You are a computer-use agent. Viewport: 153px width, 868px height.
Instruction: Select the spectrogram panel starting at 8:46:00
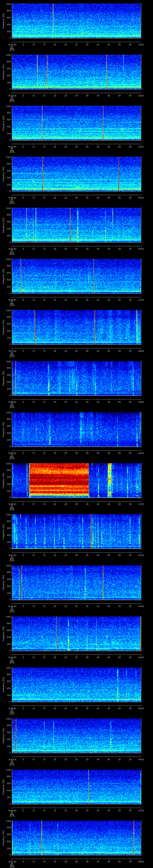76,787
